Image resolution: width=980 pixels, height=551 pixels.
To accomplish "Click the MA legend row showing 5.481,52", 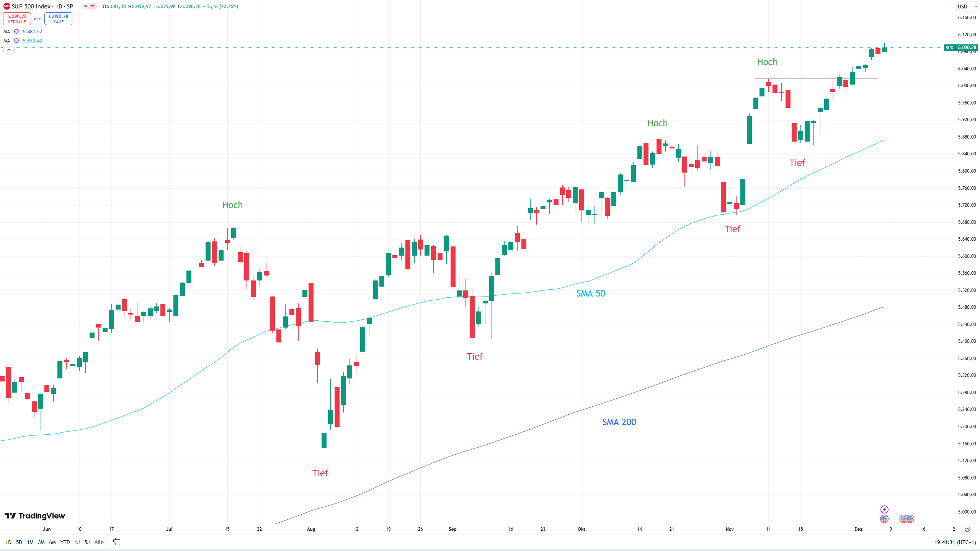I will pos(23,32).
